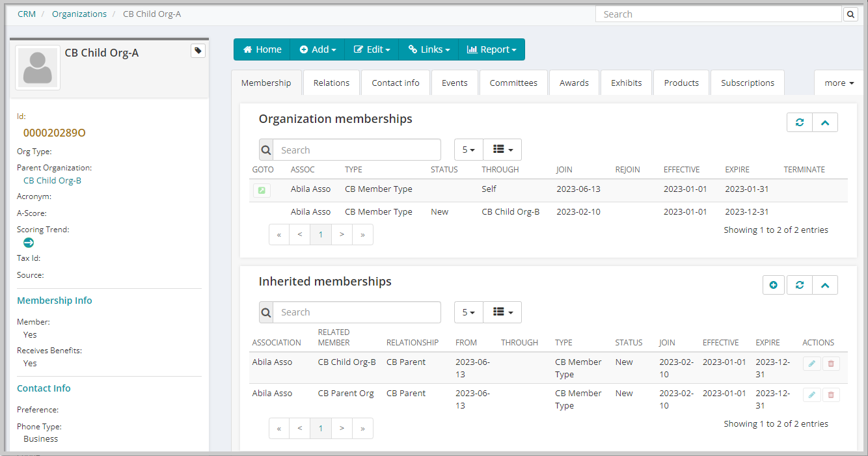The image size is (868, 456).
Task: Switch to the Membership tab
Action: [266, 83]
